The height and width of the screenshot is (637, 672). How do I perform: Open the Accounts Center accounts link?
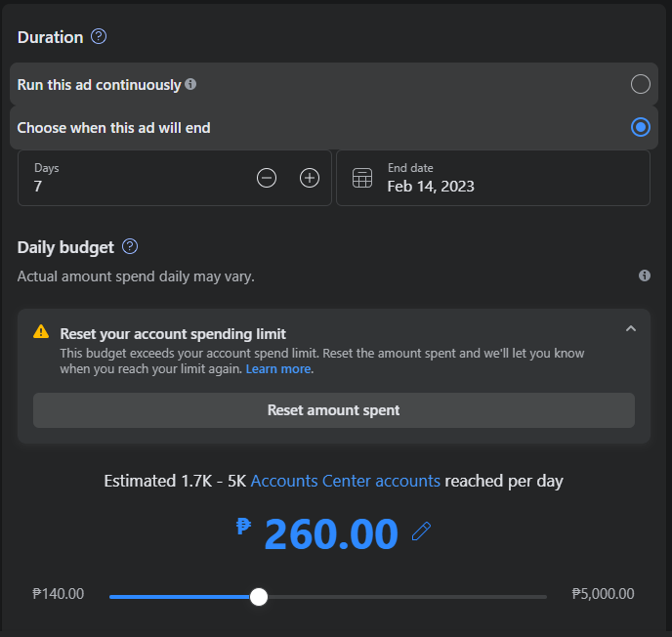pos(346,481)
